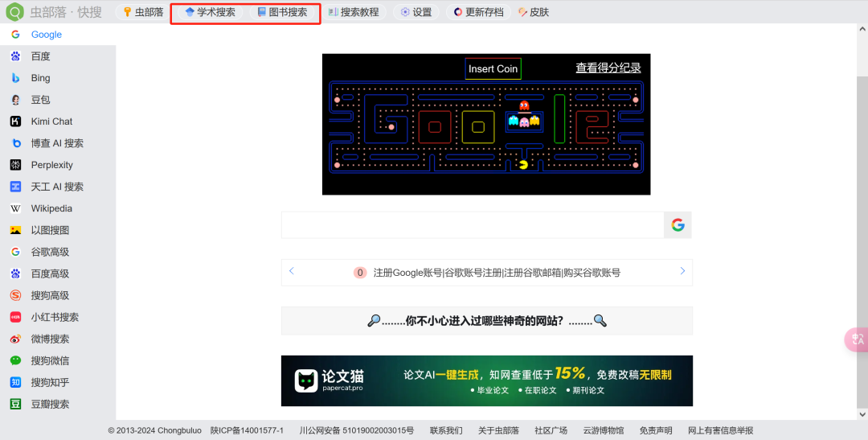Choose 百度高级 paw icon
The width and height of the screenshot is (868, 440).
15,273
